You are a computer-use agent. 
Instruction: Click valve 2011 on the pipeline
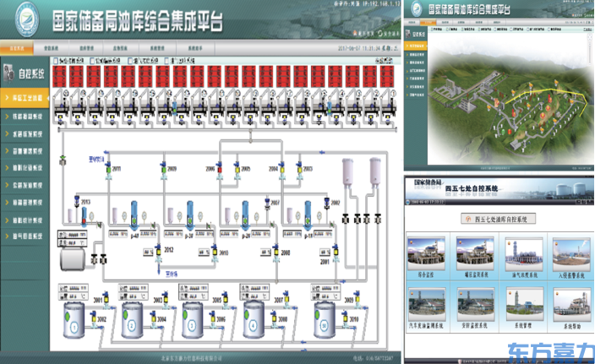(107, 169)
